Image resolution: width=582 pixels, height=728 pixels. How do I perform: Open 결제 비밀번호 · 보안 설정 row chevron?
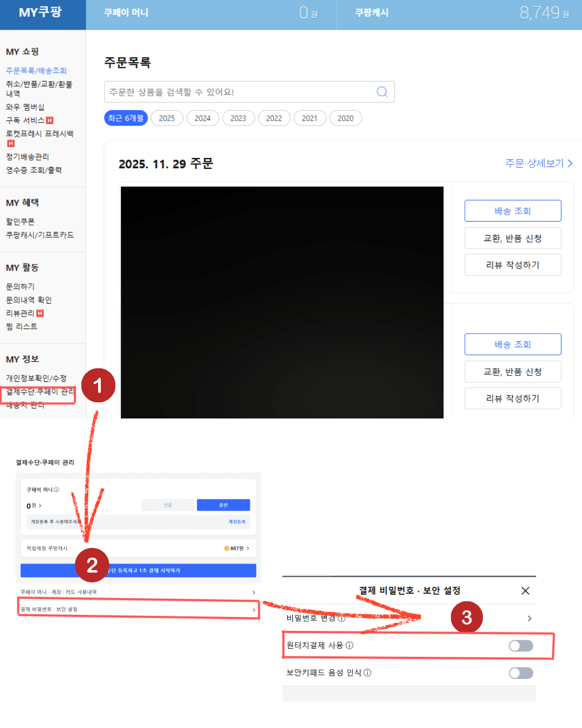click(254, 609)
